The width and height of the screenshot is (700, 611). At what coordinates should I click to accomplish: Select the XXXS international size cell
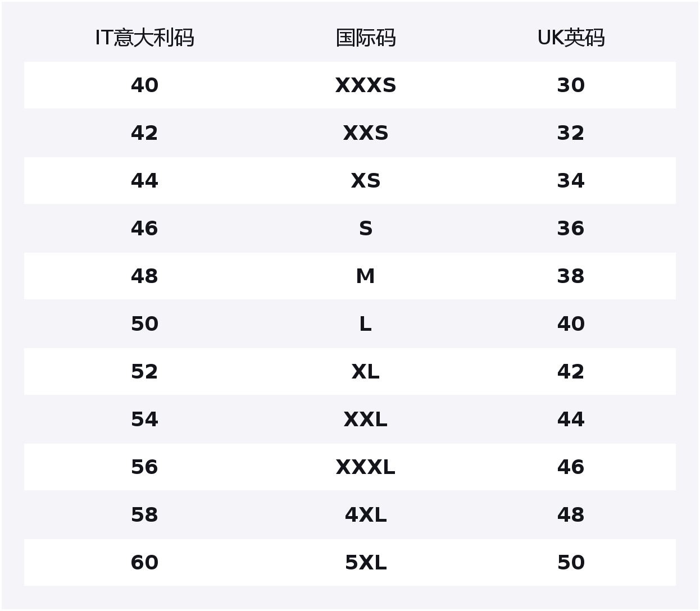[366, 85]
